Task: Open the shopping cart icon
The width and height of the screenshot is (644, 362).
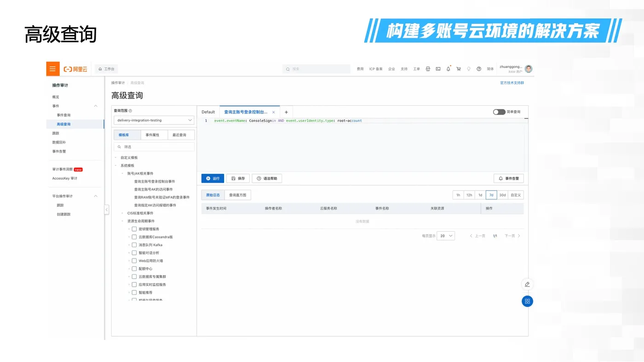Action: point(459,69)
